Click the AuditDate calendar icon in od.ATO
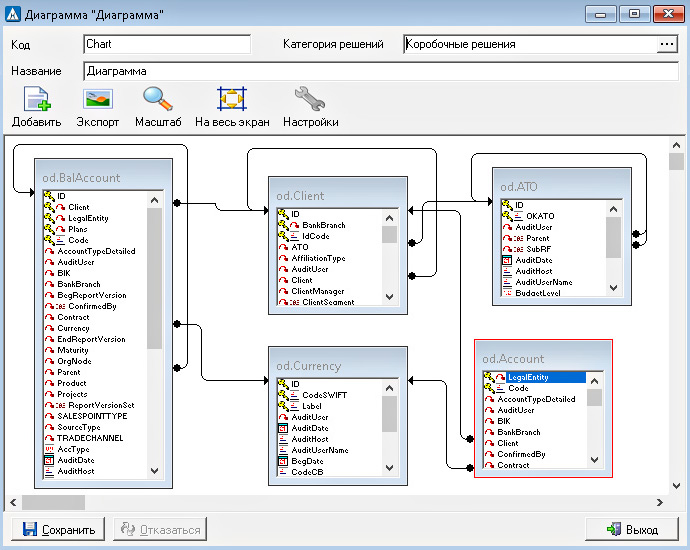 pyautogui.click(x=507, y=260)
